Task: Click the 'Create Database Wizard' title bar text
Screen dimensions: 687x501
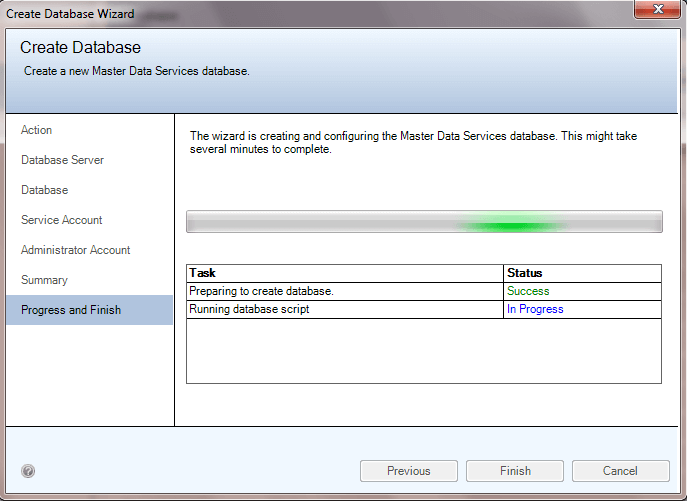Action: tap(70, 14)
